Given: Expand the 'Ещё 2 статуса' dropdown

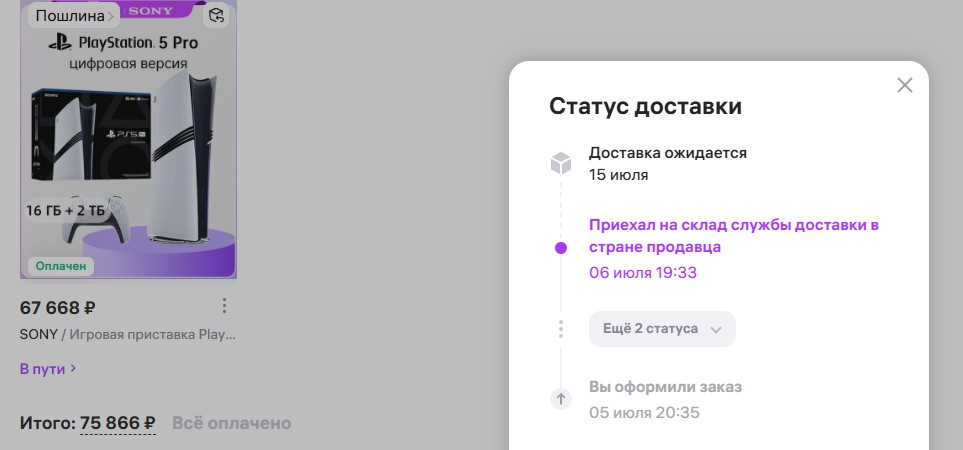Looking at the screenshot, I should [662, 329].
